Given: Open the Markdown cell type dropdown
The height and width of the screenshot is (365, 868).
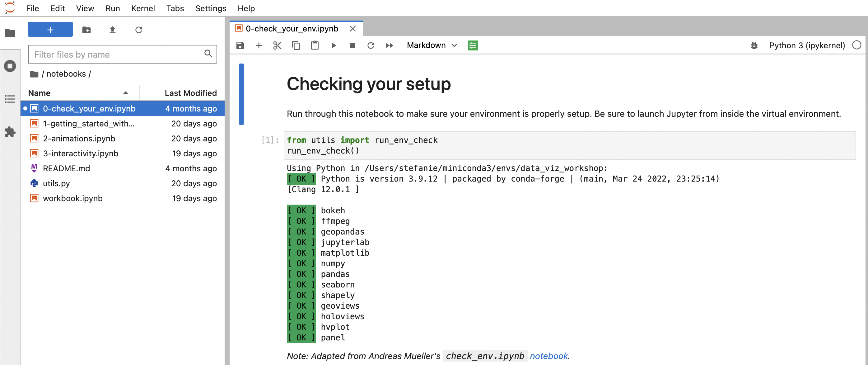Looking at the screenshot, I should tap(432, 45).
